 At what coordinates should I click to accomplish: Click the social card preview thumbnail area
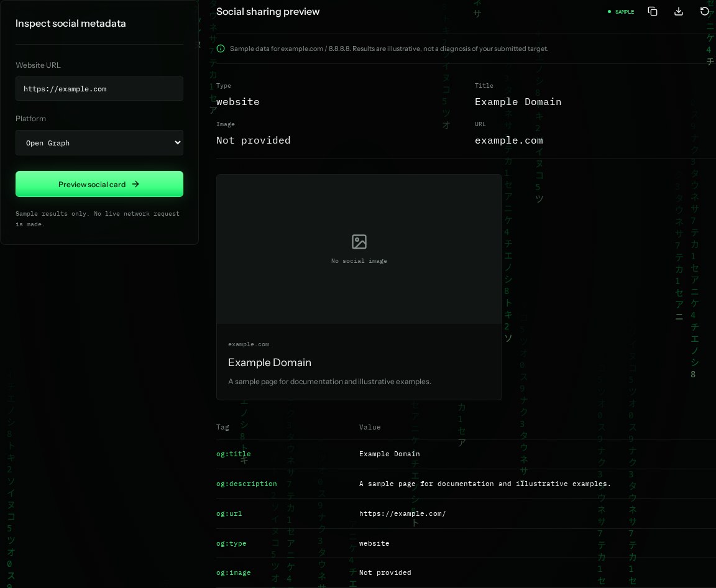[359, 249]
